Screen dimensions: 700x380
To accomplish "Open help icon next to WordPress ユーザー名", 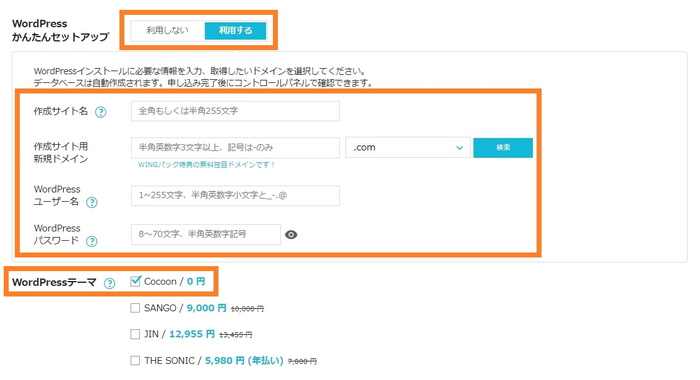I will click(x=92, y=202).
